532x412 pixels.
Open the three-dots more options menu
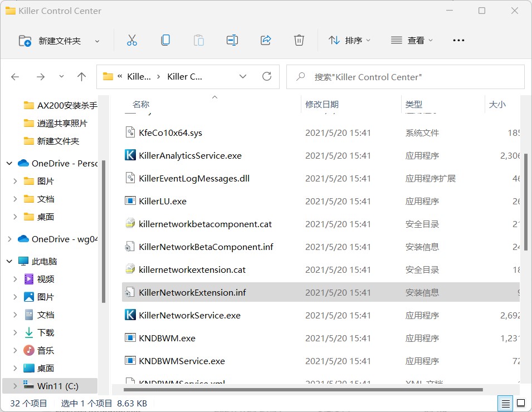point(458,40)
